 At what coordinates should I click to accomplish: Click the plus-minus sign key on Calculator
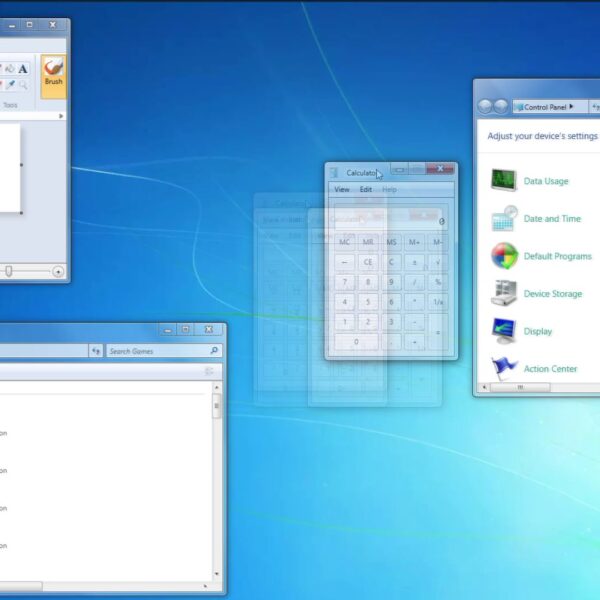click(x=414, y=262)
